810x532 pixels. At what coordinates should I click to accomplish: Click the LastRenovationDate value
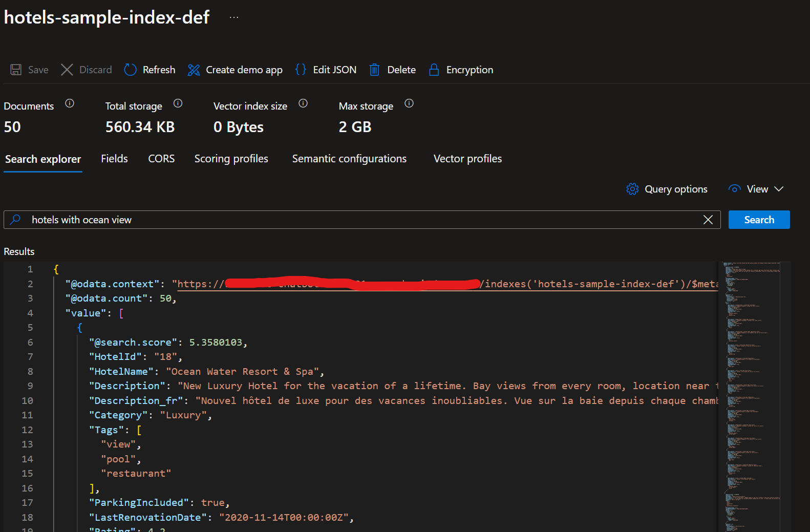click(x=284, y=517)
